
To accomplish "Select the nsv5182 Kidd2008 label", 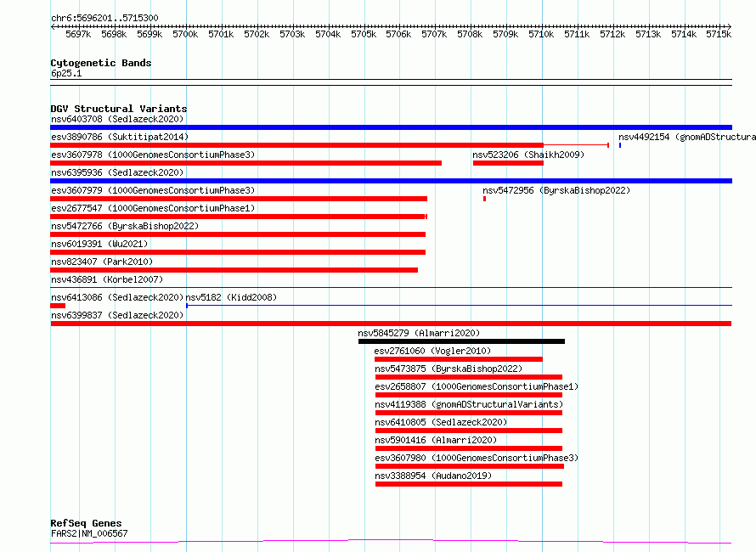I will coord(231,297).
